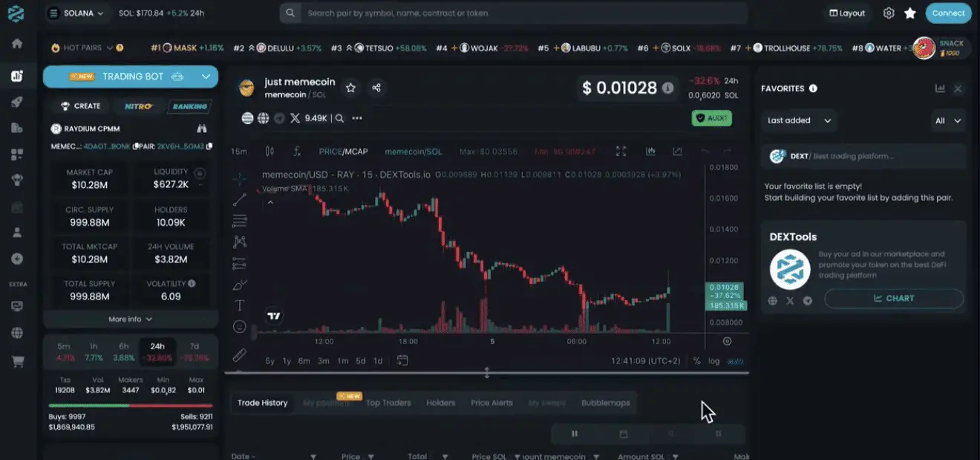The image size is (980, 460).
Task: Select the crosshair cursor tool
Action: coord(240,179)
